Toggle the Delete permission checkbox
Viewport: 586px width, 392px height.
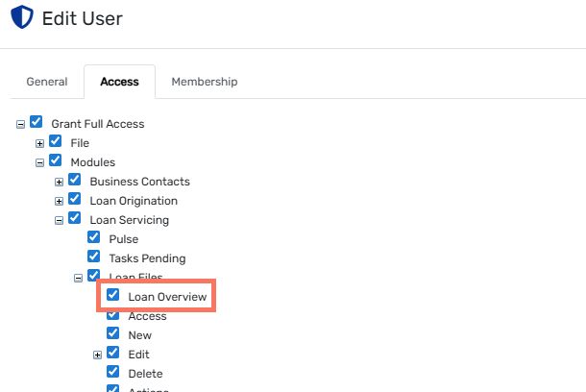click(x=113, y=373)
